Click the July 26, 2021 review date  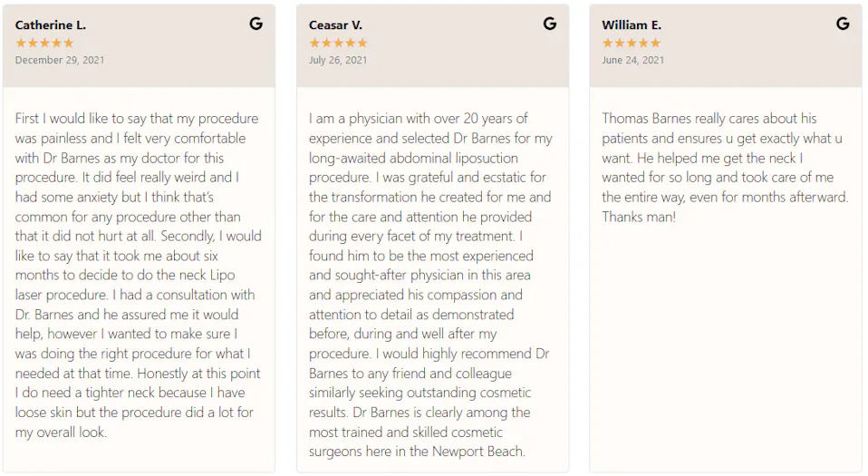(338, 61)
